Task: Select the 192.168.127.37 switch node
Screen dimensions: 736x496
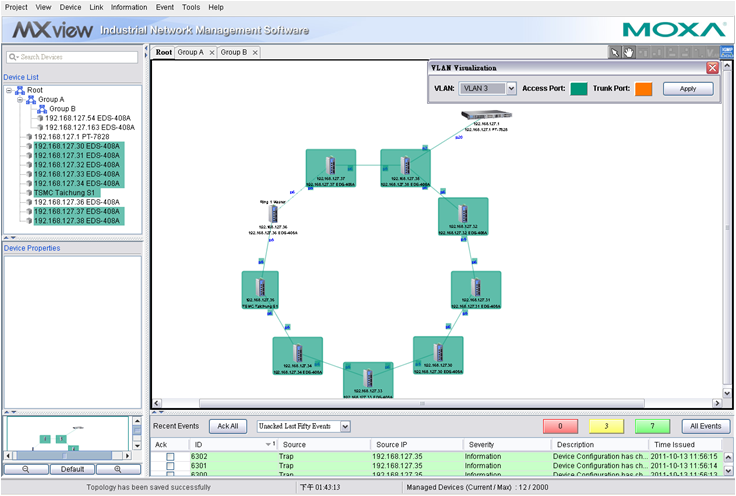Action: coord(331,168)
